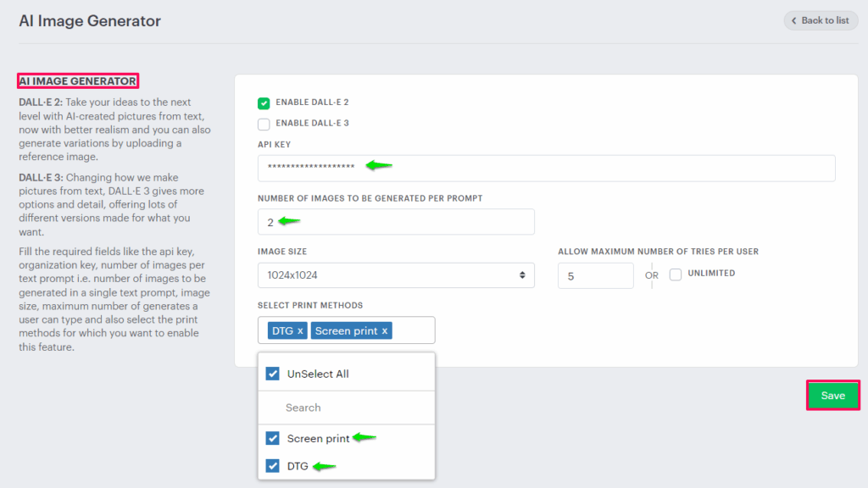Click the chevron icon in Back to list
Viewport: 868px width, 488px height.
(x=794, y=20)
